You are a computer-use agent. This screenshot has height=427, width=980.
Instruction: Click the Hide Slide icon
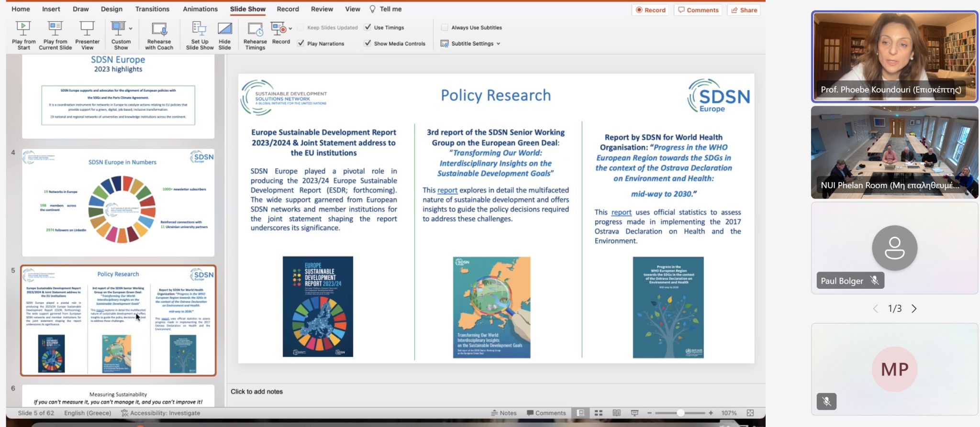point(224,29)
